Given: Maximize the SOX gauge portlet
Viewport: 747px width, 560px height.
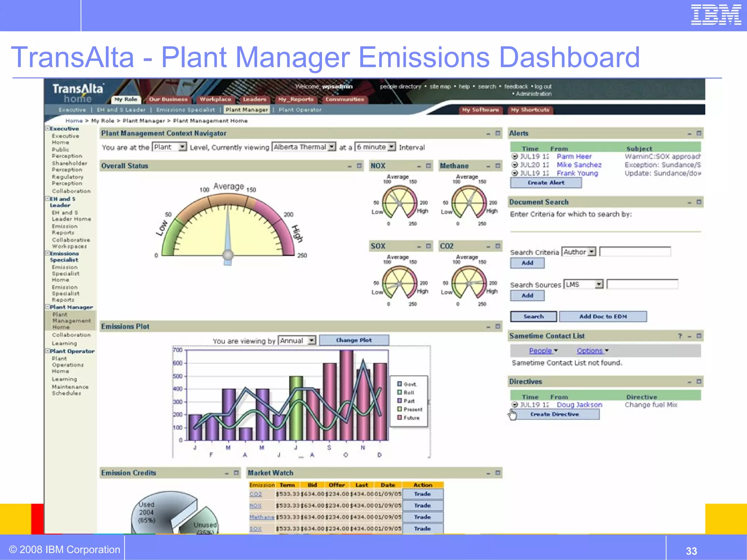Looking at the screenshot, I should coord(429,246).
